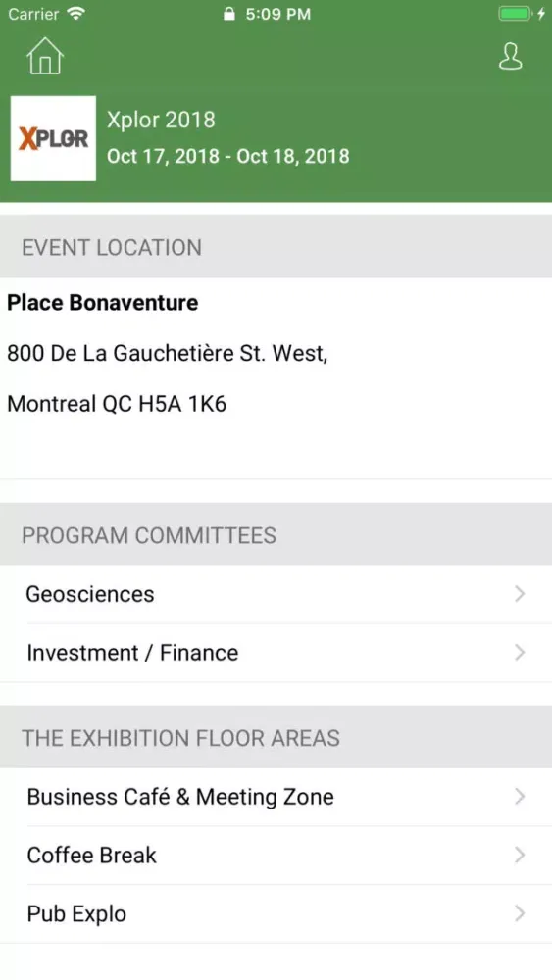The height and width of the screenshot is (980, 552).
Task: Select the Pub Explo floor area
Action: (276, 913)
